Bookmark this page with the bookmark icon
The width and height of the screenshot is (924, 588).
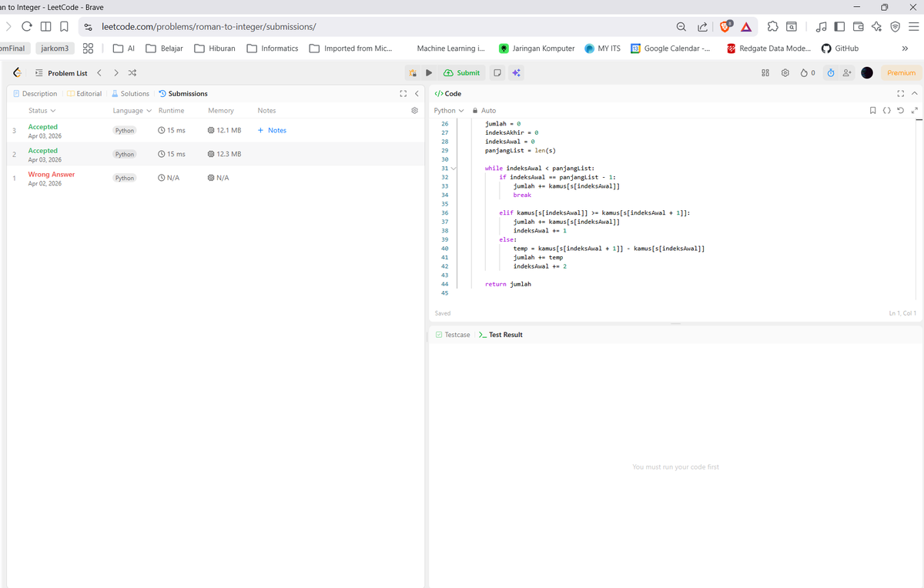point(65,27)
